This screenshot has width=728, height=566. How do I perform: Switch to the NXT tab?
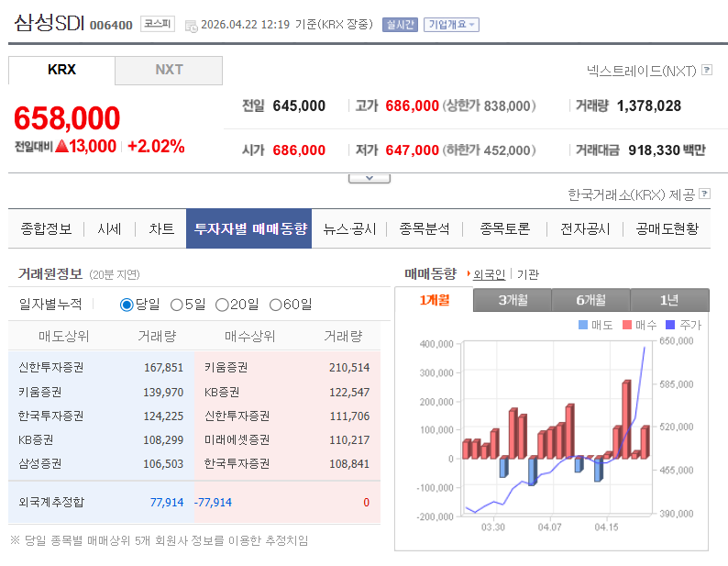[169, 70]
